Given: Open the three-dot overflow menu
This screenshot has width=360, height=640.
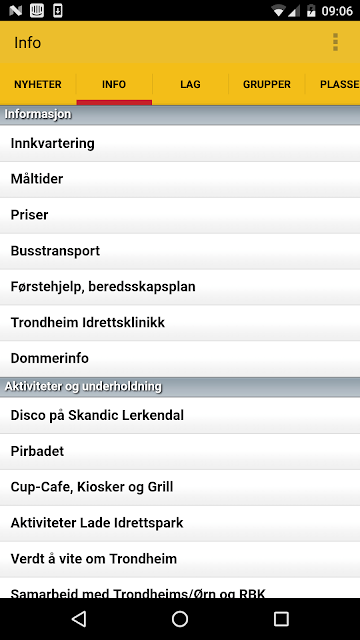Looking at the screenshot, I should click(x=335, y=42).
